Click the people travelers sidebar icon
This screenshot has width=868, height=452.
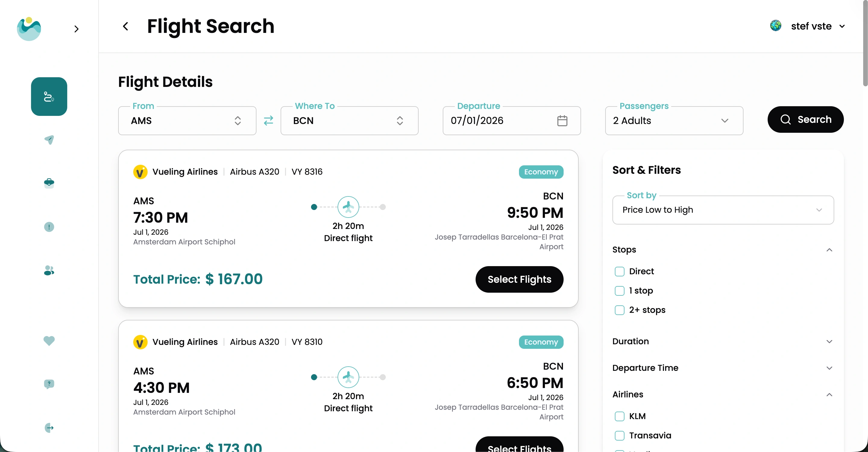pyautogui.click(x=49, y=271)
